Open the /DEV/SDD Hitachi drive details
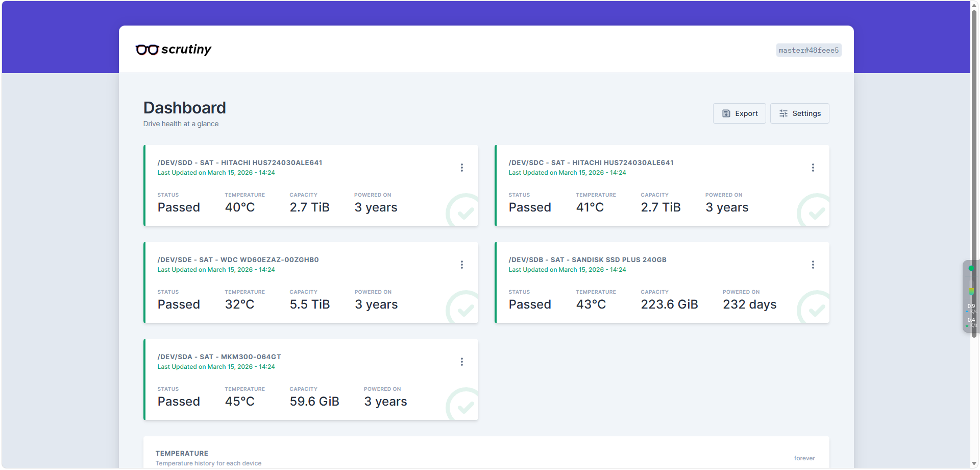 point(240,163)
